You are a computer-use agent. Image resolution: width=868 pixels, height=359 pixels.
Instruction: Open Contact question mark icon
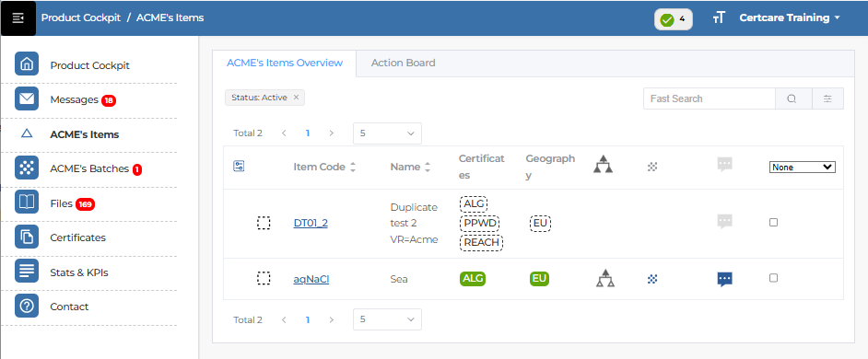pyautogui.click(x=27, y=306)
